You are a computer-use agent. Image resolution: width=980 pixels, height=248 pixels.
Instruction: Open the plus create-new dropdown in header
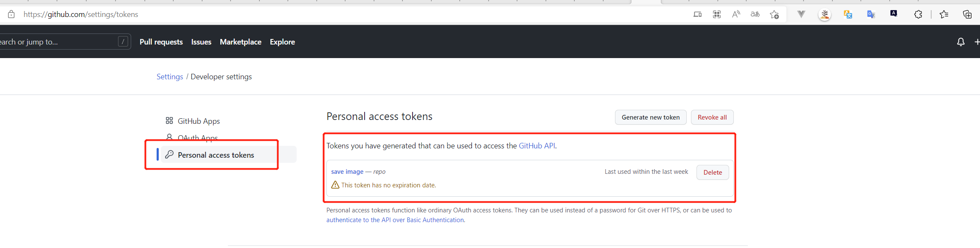(977, 42)
